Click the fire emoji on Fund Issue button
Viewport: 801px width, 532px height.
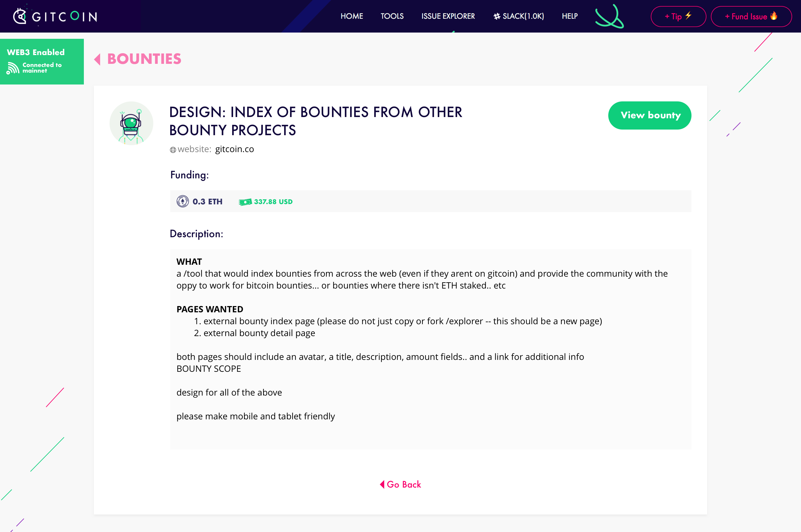point(774,16)
